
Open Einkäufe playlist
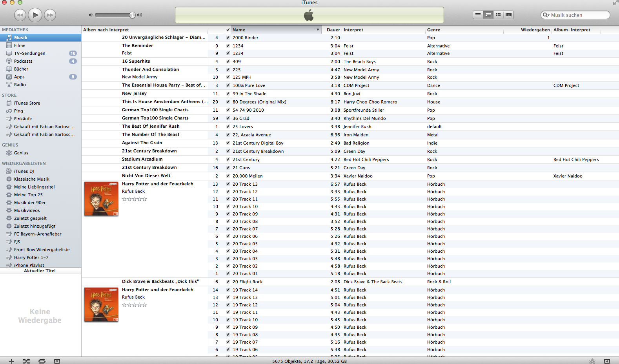[40, 119]
